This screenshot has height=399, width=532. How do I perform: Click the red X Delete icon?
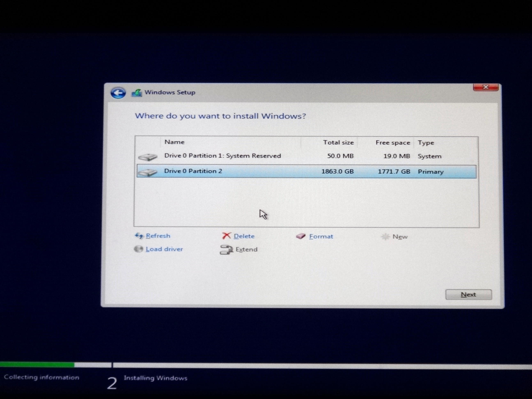click(x=226, y=236)
